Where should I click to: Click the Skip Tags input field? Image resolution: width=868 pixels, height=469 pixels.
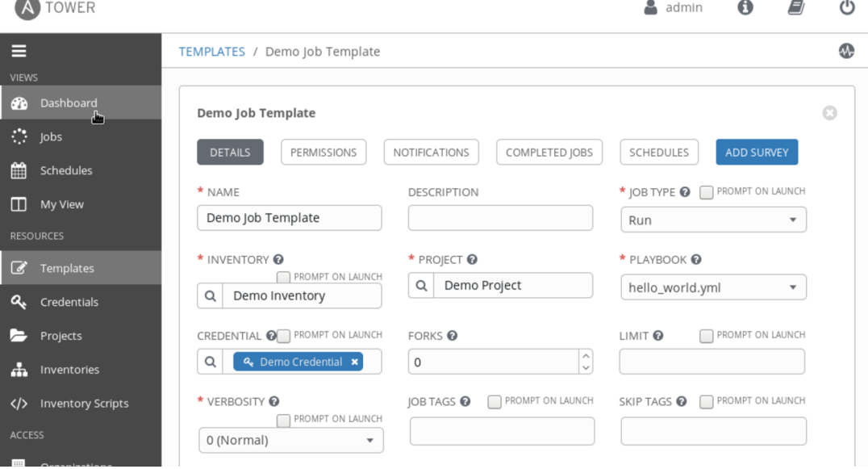point(714,431)
